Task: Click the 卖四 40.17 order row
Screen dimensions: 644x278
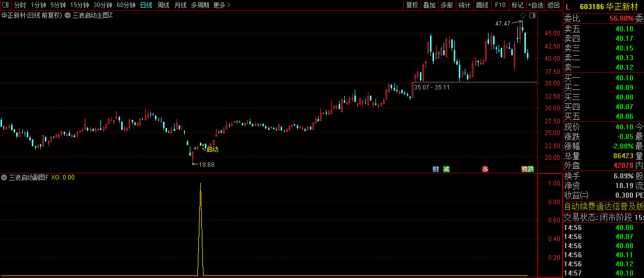Action: 603,38
